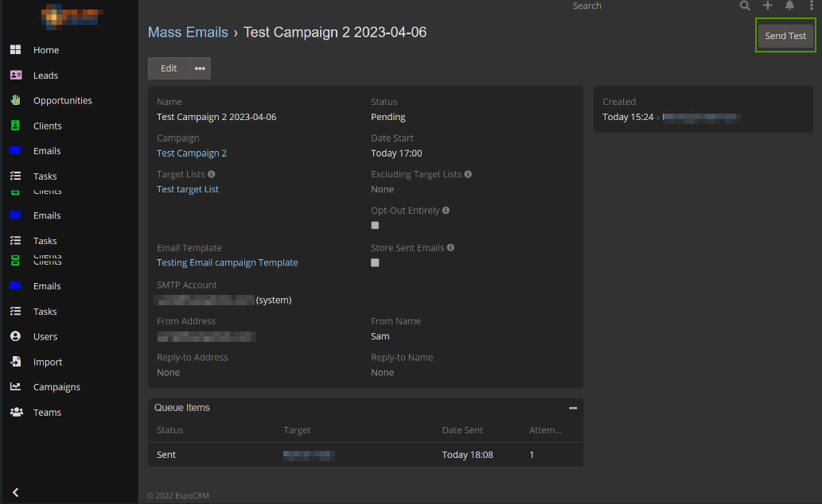Click the Testing Email campaign Template link
Image resolution: width=822 pixels, height=504 pixels.
pos(228,262)
